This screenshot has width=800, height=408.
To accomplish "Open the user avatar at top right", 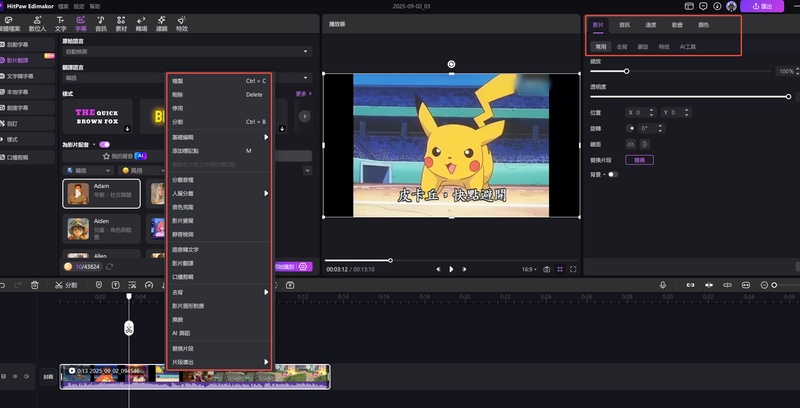I will [731, 6].
